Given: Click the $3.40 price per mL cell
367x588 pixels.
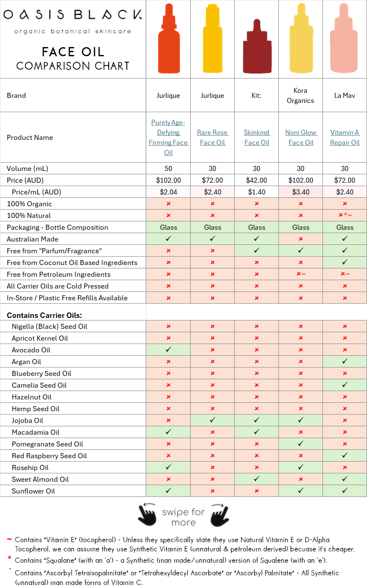Looking at the screenshot, I should (x=301, y=192).
